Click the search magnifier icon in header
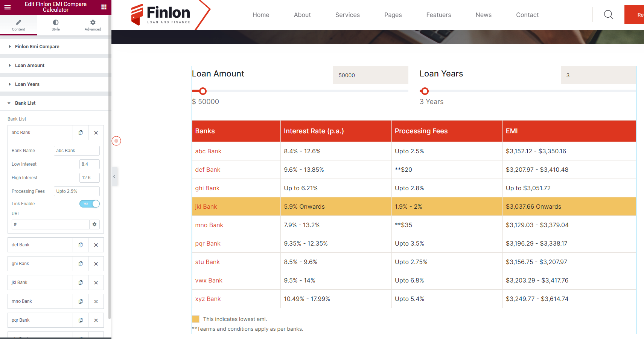This screenshot has height=339, width=644. pyautogui.click(x=608, y=15)
